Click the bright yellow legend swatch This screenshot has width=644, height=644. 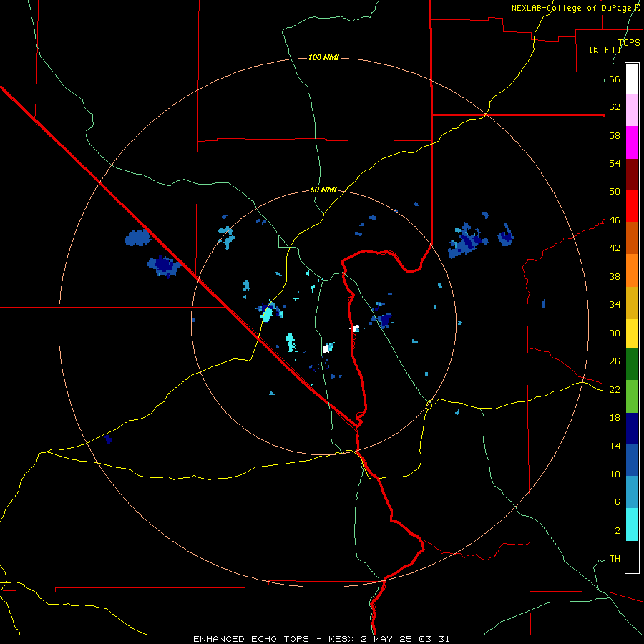[632, 333]
